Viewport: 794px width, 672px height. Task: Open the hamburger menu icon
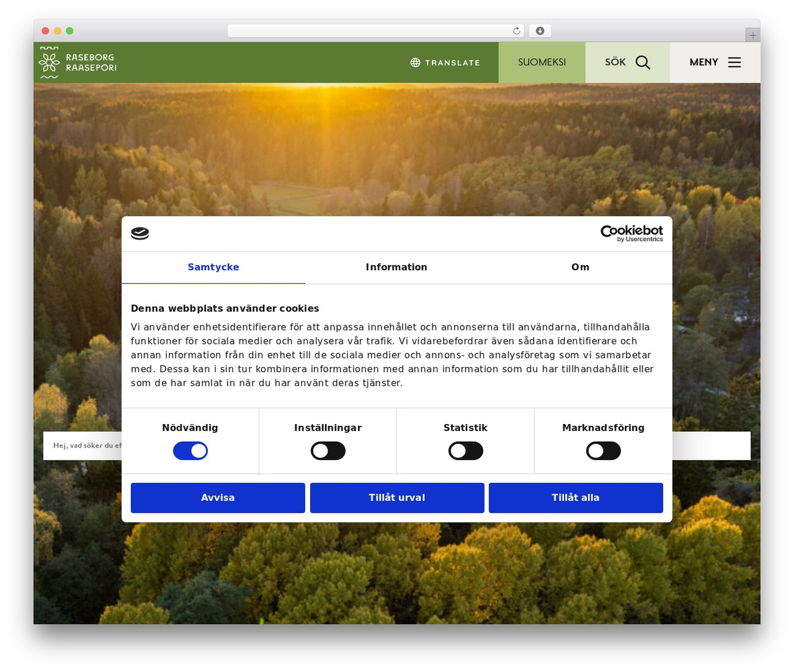[734, 62]
